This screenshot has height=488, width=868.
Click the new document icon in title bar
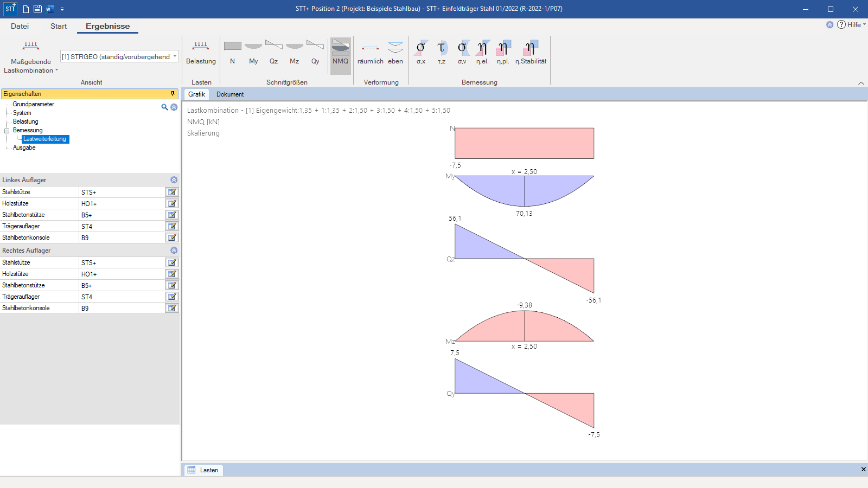coord(25,9)
